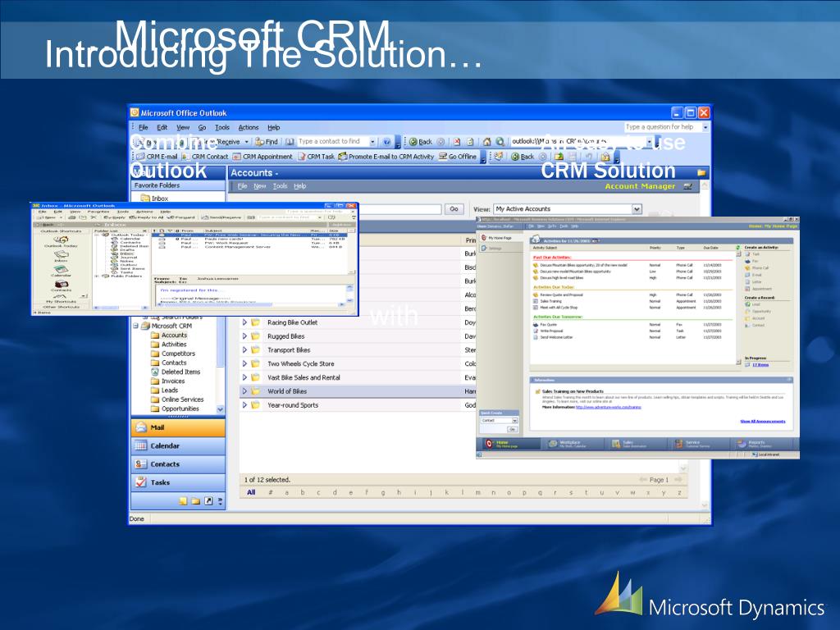Screen dimensions: 840x630
Task: Switch to the Tasks navigation pane
Action: (178, 482)
